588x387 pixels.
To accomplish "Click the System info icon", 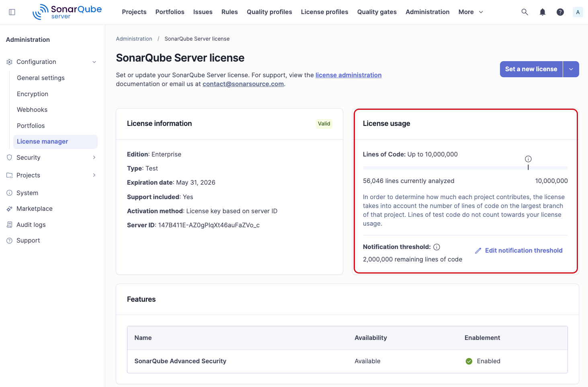I will click(x=10, y=193).
